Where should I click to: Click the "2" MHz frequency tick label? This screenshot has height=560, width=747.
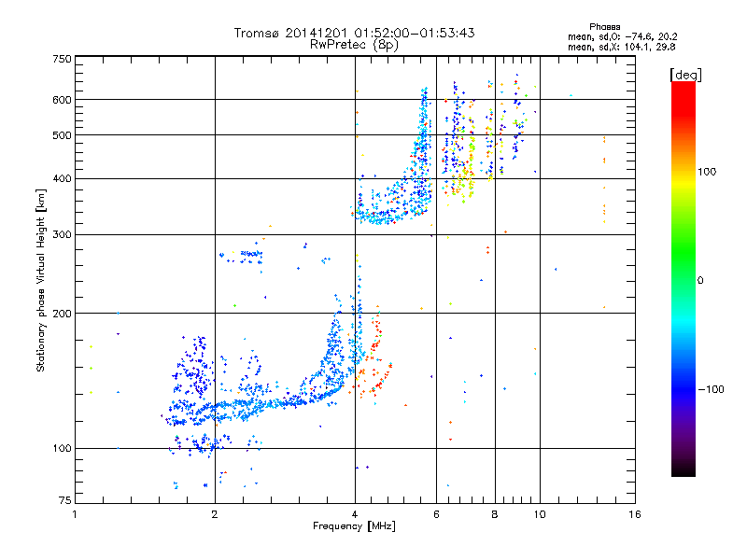click(x=215, y=514)
